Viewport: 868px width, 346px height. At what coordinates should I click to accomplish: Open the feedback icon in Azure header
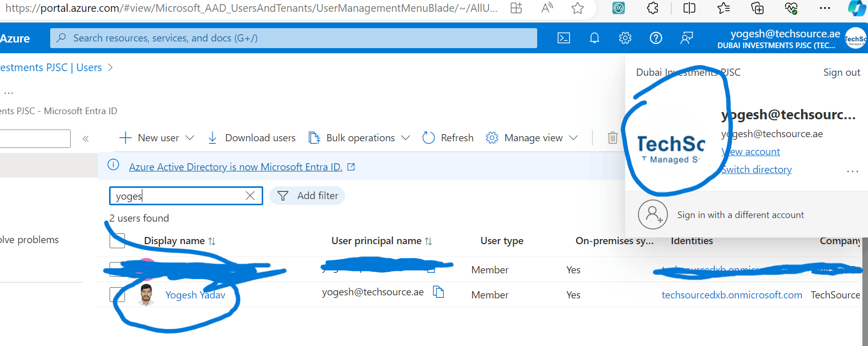[687, 38]
